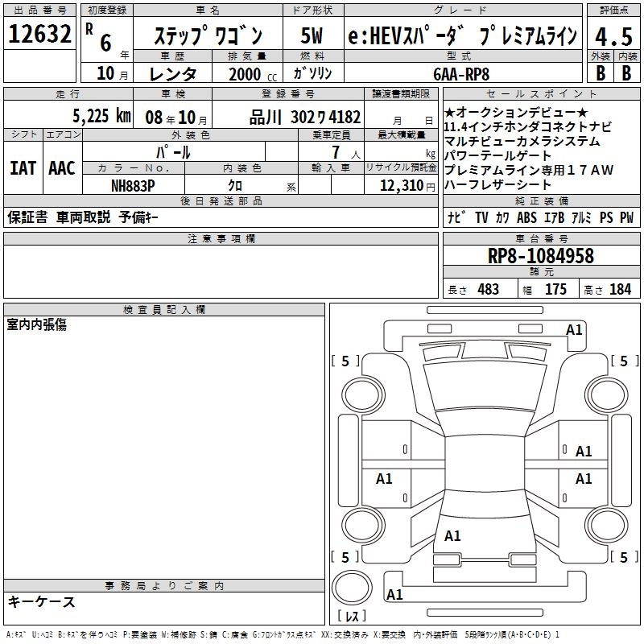Select the color number NH883P
The image size is (644, 644).
point(133,186)
